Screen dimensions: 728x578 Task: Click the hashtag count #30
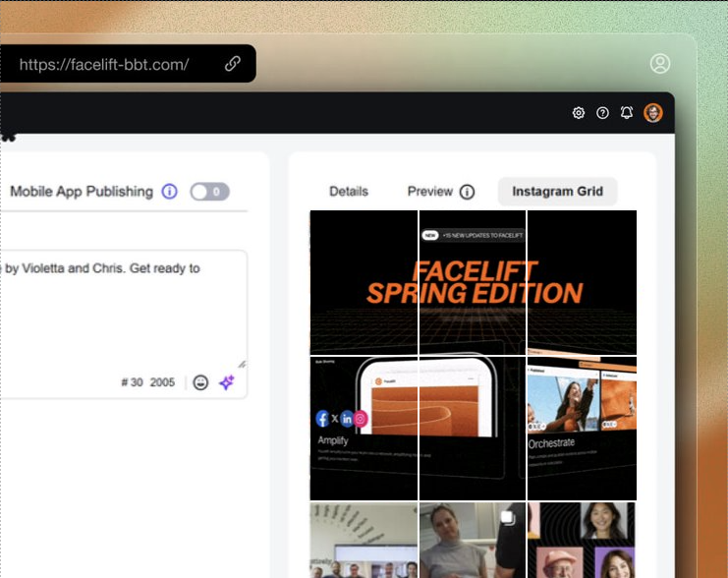point(132,382)
